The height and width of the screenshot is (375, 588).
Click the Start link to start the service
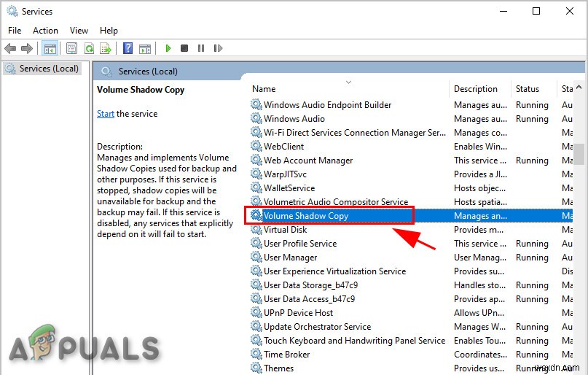coord(106,114)
